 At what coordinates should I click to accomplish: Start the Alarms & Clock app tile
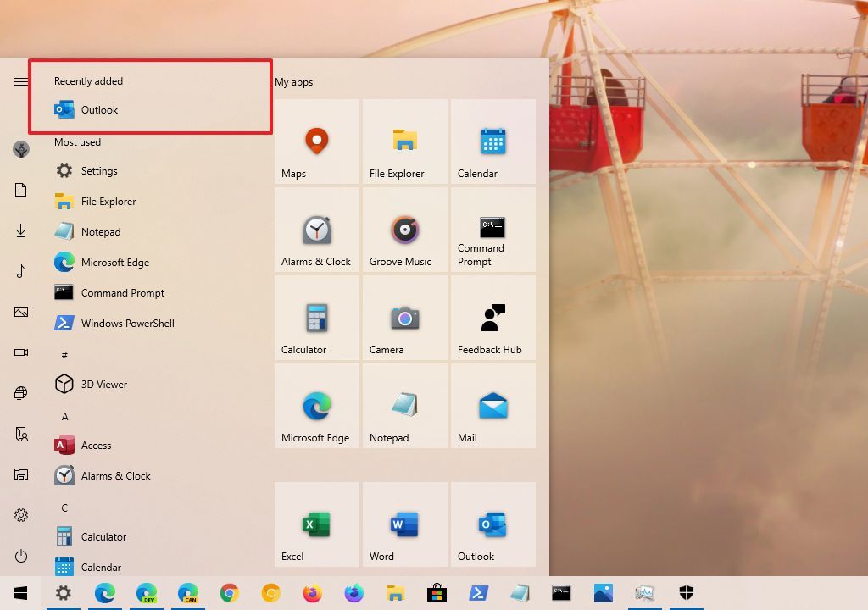[316, 230]
